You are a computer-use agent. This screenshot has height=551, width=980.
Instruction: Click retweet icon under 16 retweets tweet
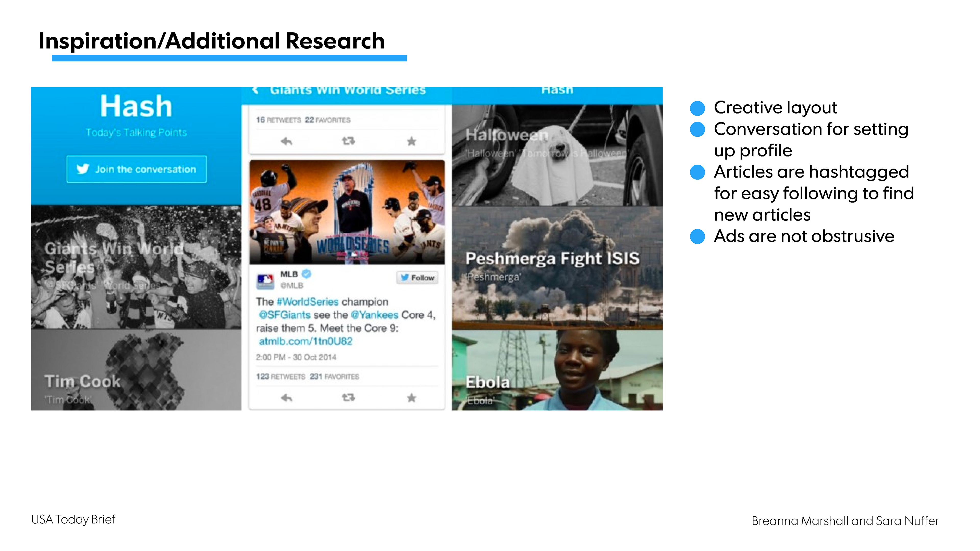[348, 141]
